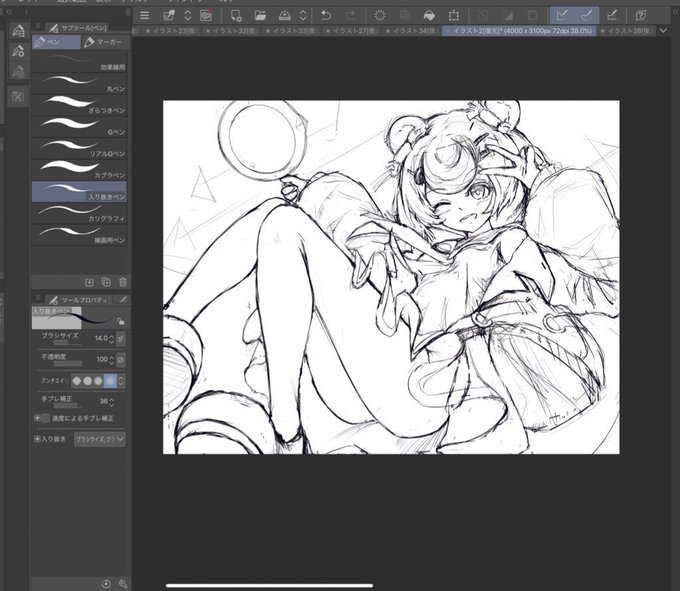Switch to the イラスト28 canvas tab
Screen dimensions: 680x591
(x=626, y=31)
